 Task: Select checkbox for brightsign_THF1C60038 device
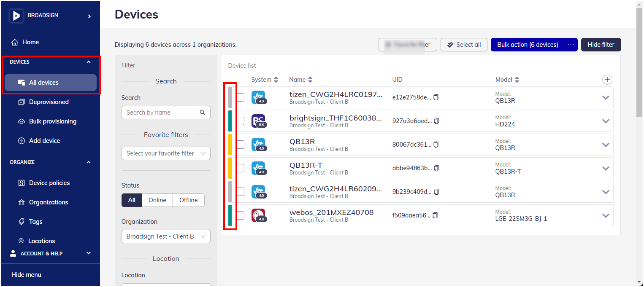pos(240,121)
